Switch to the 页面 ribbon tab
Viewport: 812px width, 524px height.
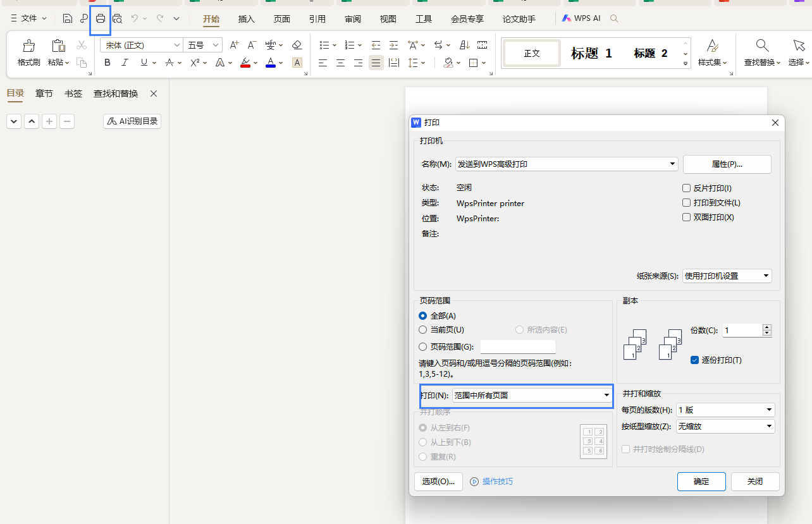(282, 19)
